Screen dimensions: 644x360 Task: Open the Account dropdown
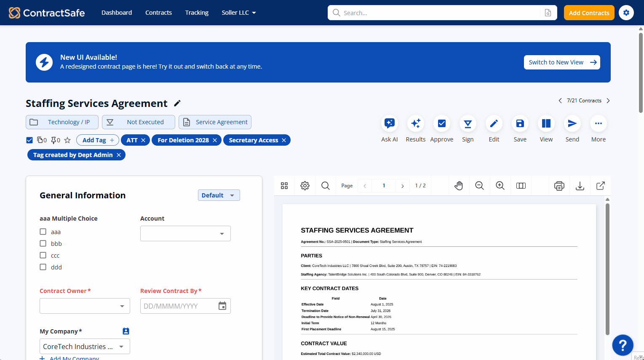(x=185, y=234)
